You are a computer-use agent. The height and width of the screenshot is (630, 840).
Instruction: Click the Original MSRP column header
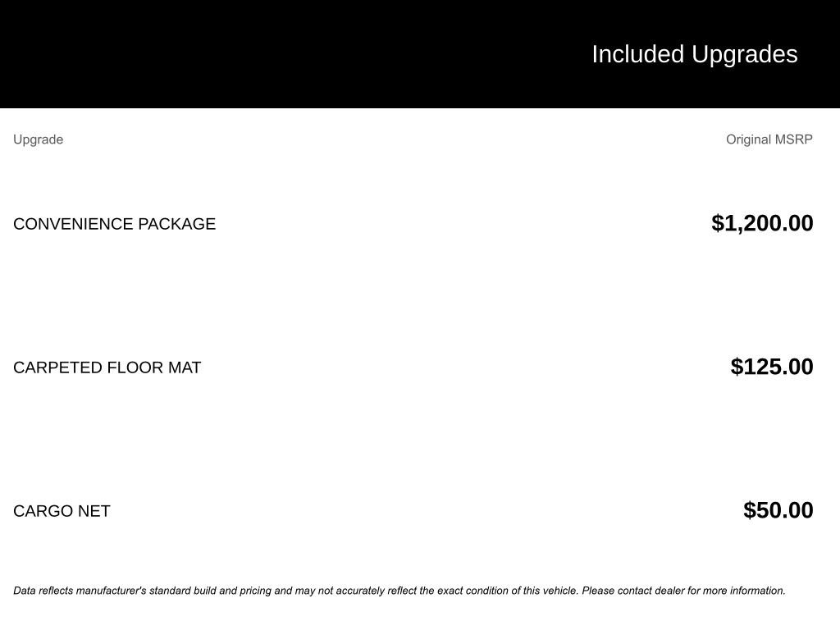(x=769, y=139)
